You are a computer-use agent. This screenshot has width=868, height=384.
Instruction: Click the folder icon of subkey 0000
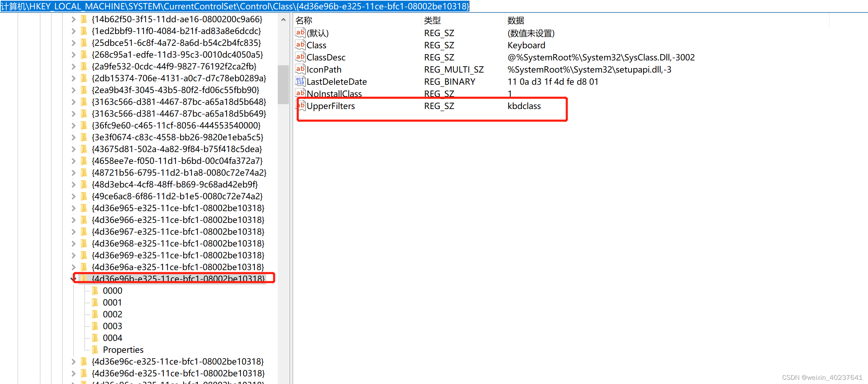95,291
